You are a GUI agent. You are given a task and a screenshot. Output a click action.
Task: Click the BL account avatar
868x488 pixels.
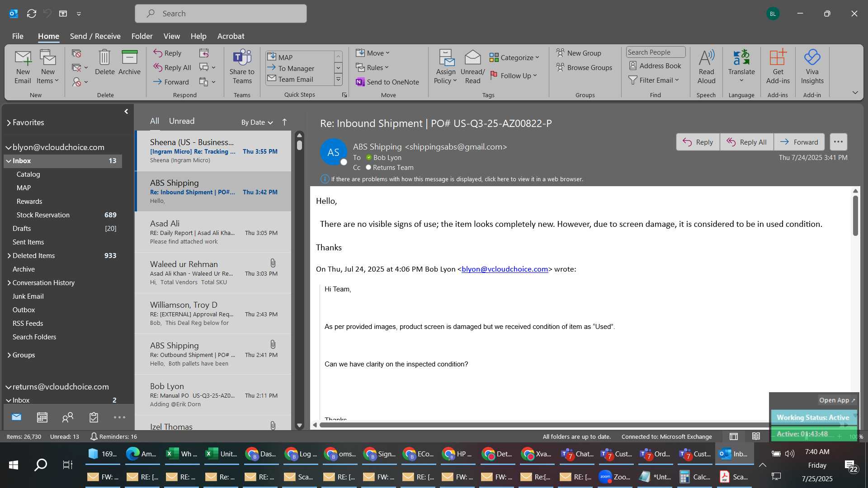tap(773, 14)
